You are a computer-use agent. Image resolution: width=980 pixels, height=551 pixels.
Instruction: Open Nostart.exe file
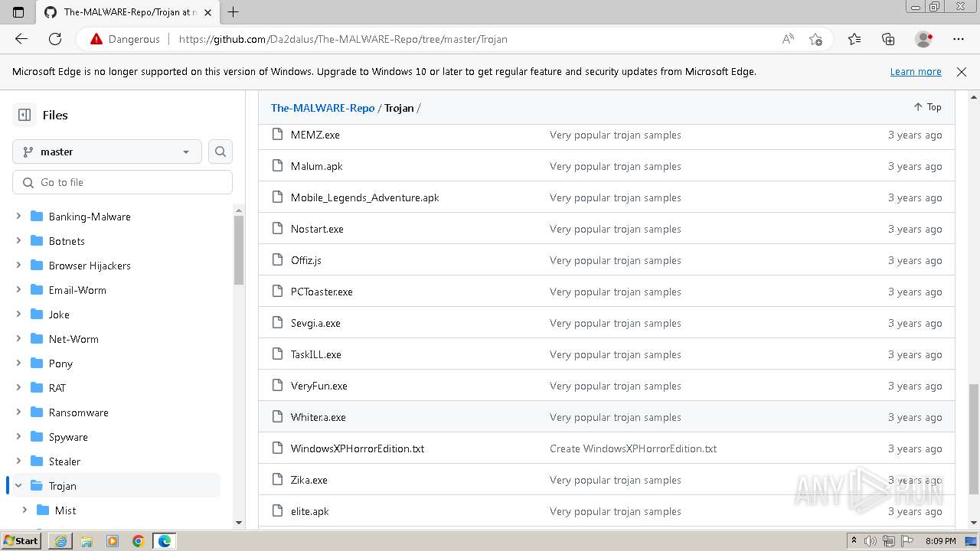tap(317, 229)
